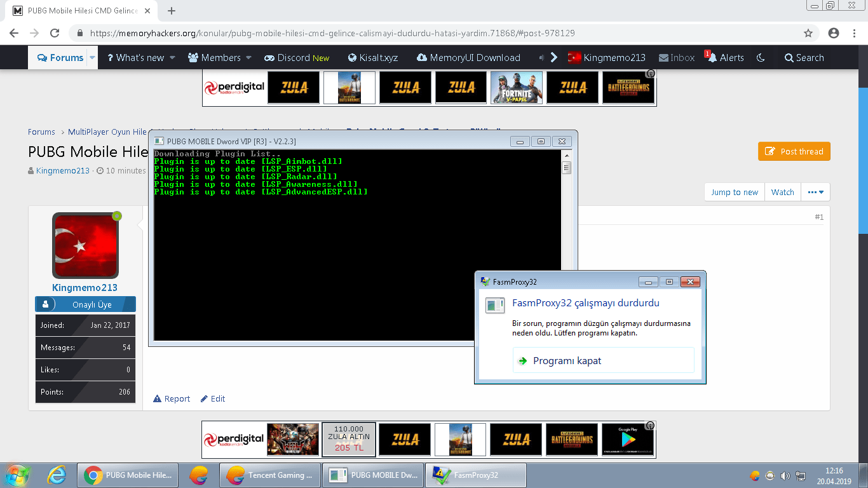Switch to PUBG MOBILE Dw taskbar item
Image resolution: width=868 pixels, height=488 pixels.
[x=372, y=475]
